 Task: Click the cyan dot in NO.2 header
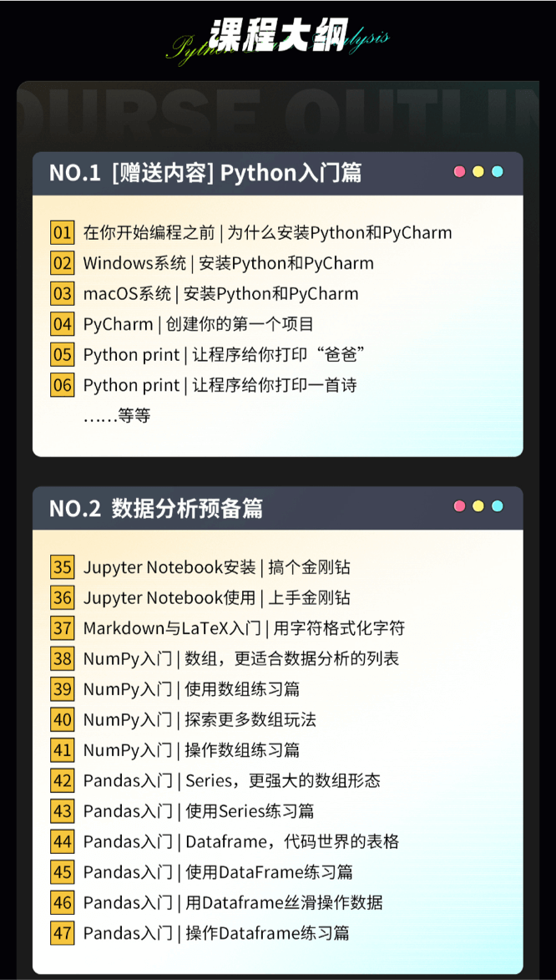[498, 506]
